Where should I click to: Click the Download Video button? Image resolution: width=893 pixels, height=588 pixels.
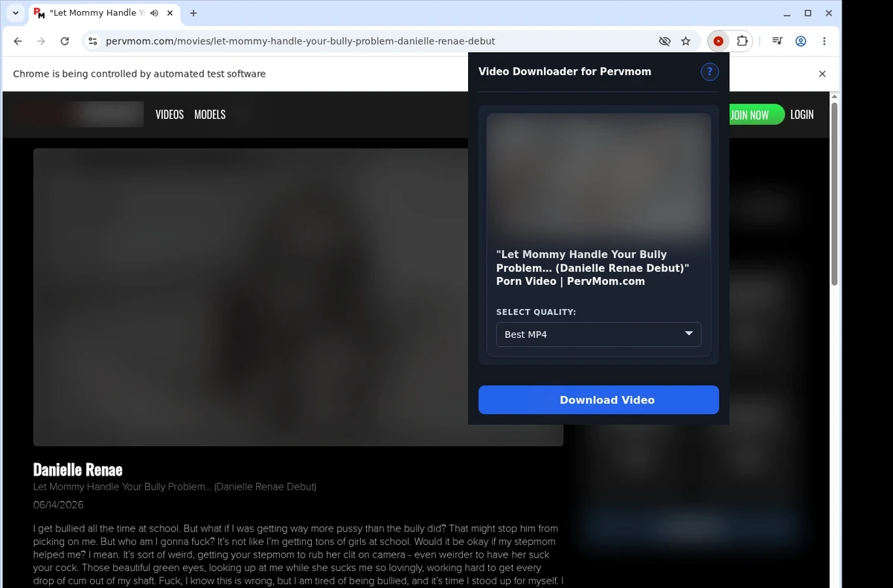[598, 400]
